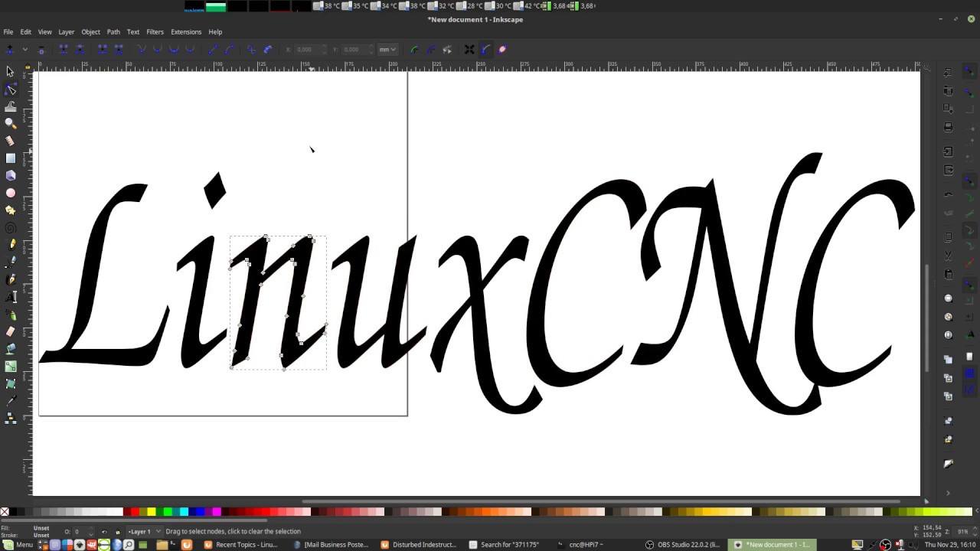Switch to cnc@HPi7 terminal task
Viewport: 980px width, 551px height.
585,545
